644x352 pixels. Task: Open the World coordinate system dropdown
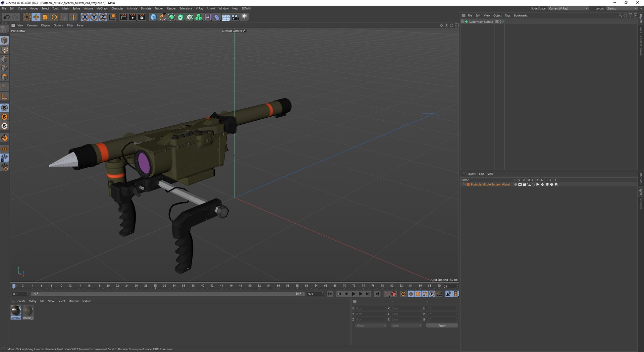click(x=371, y=326)
